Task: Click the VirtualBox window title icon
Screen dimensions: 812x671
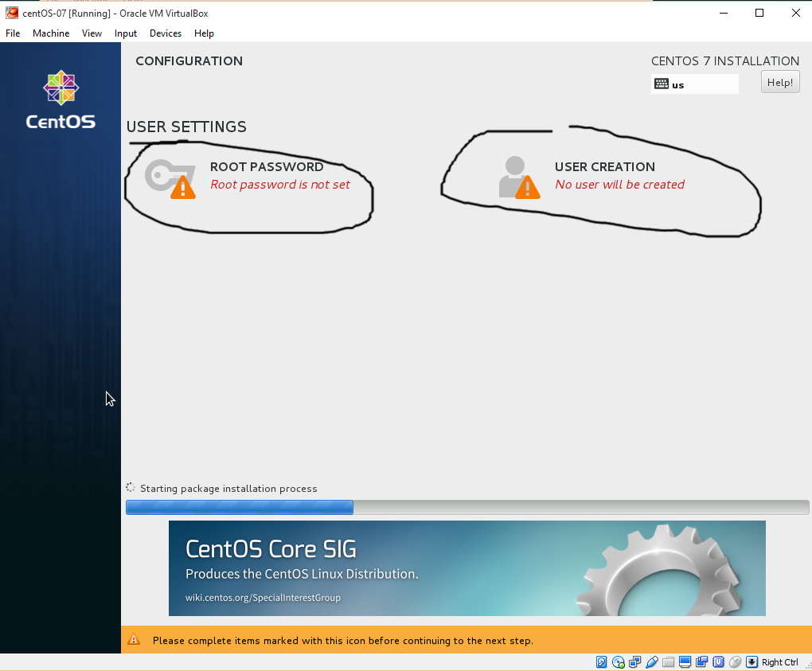Action: 11,13
